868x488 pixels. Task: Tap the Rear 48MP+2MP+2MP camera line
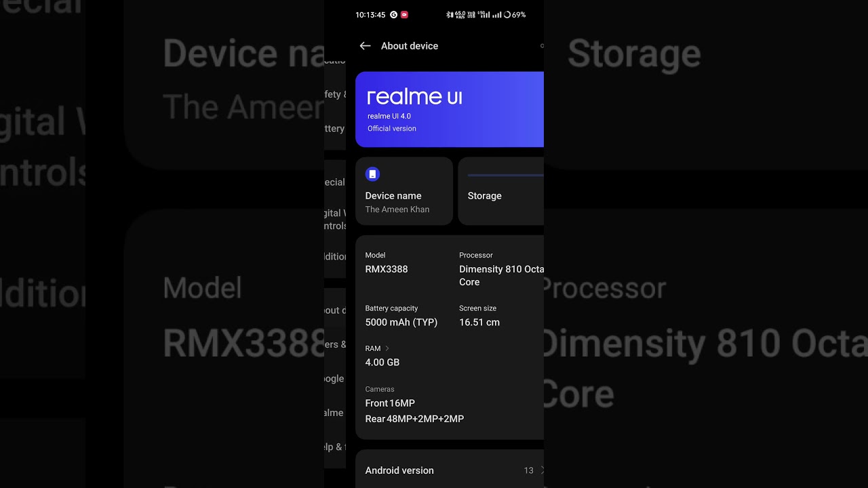414,419
